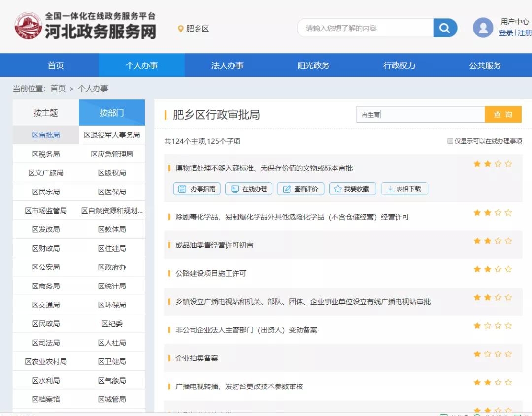Screen dimensions: 532x416
Task: Download forms via 表格下载 button
Action: point(404,189)
